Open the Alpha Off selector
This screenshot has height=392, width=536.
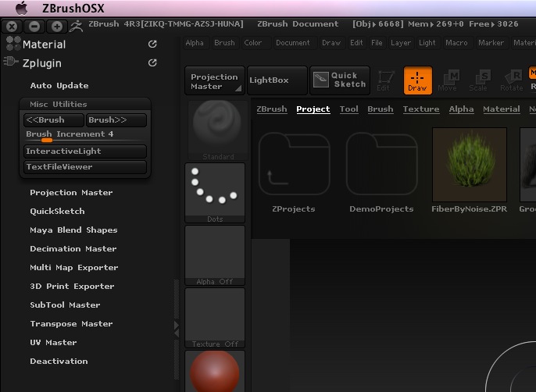[x=215, y=255]
